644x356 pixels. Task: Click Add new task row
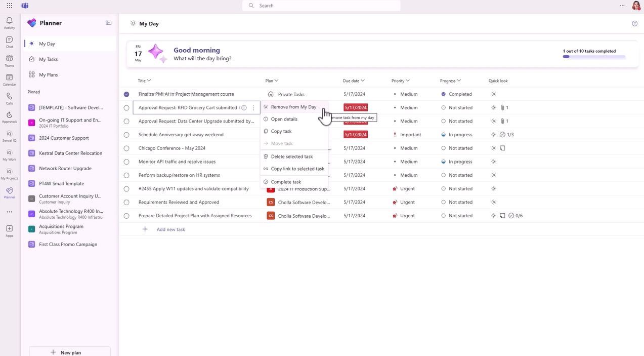coord(170,229)
